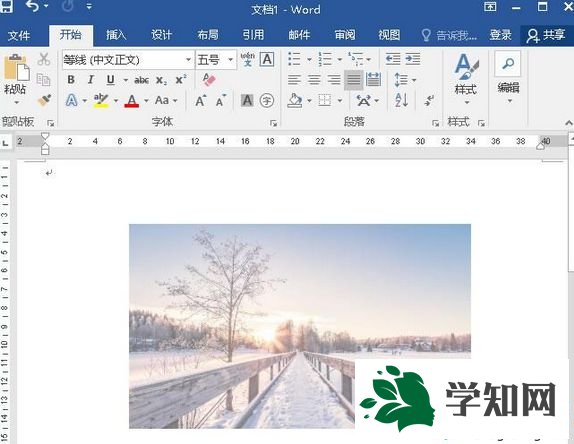Click the Save icon in title bar
The width and height of the screenshot is (574, 444).
6,6
